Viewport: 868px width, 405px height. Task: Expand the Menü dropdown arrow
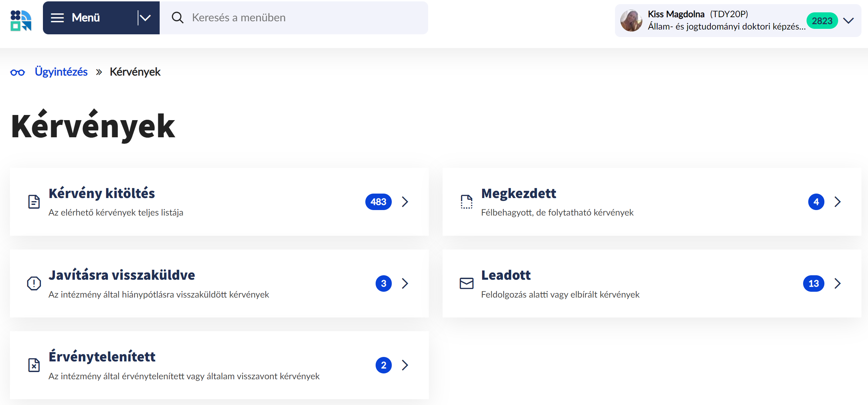tap(145, 18)
